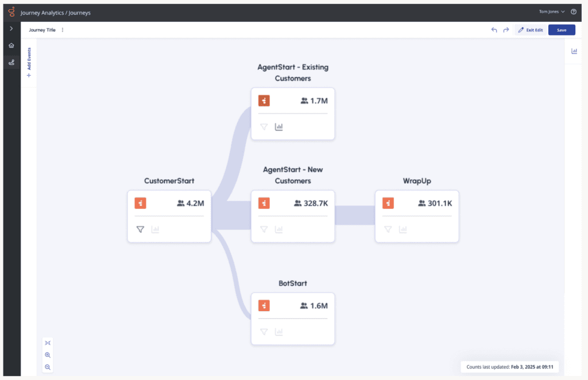Viewport: 588px width, 380px height.
Task: Click filter icon on BotStart card
Action: point(264,331)
